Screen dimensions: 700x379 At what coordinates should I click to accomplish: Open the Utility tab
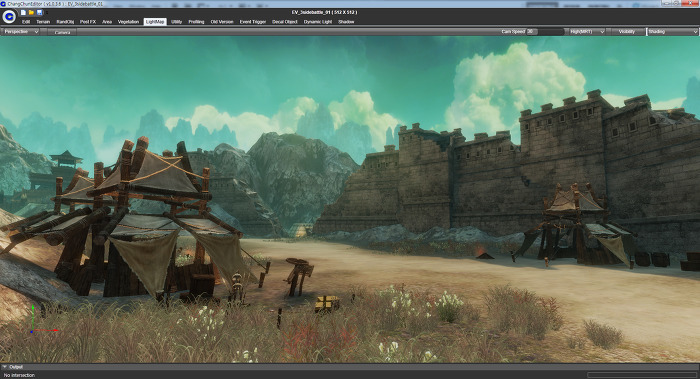pos(176,22)
